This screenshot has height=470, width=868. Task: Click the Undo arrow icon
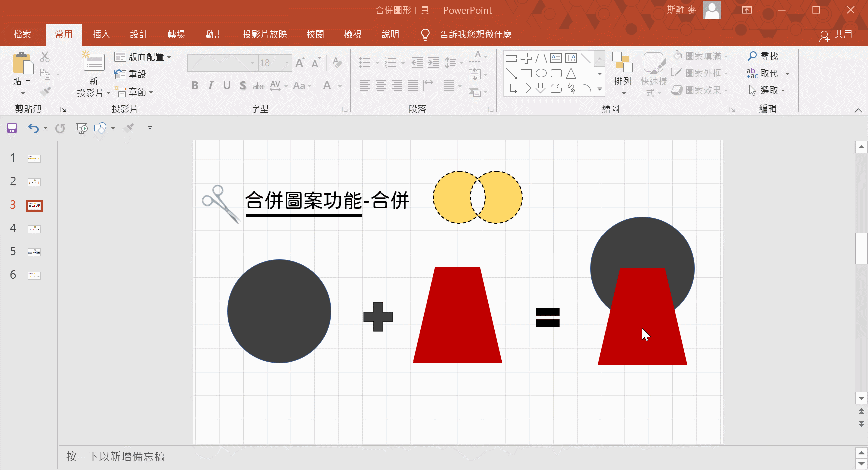click(33, 128)
